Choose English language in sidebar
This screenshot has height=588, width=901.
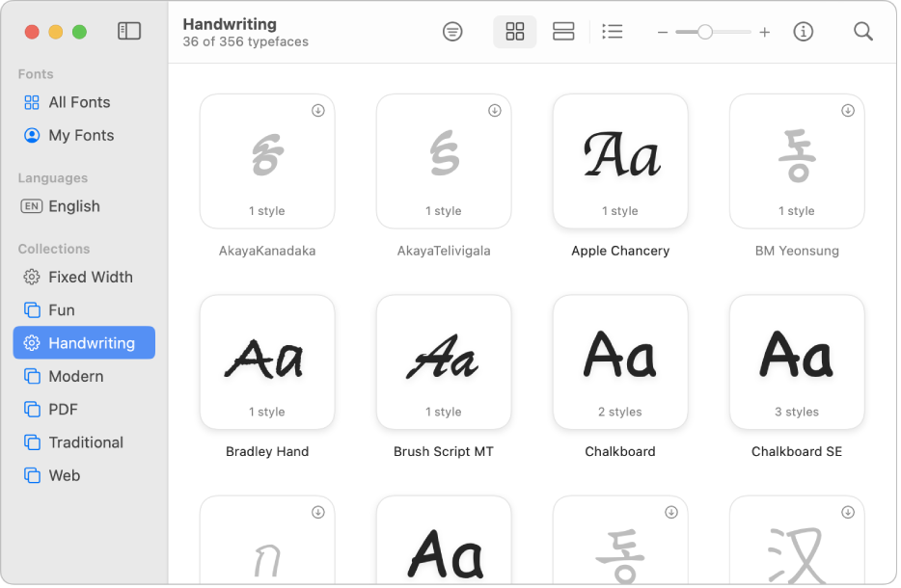click(x=84, y=206)
